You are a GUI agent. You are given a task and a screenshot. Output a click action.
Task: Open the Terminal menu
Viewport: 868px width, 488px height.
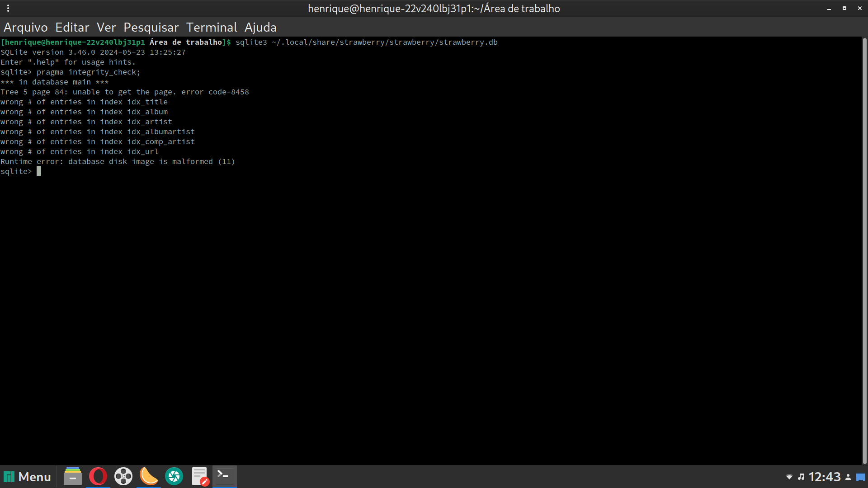click(212, 28)
